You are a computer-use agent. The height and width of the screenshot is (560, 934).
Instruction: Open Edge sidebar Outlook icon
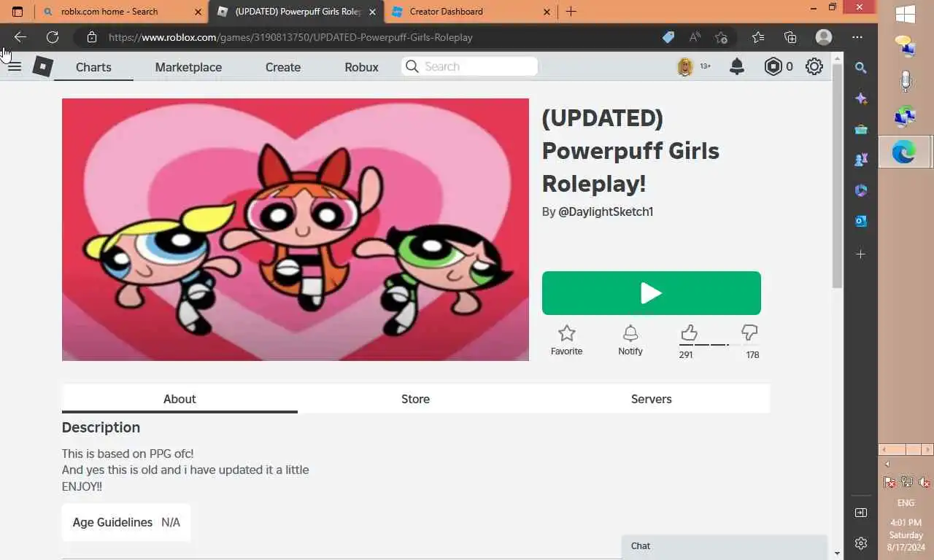(x=861, y=221)
